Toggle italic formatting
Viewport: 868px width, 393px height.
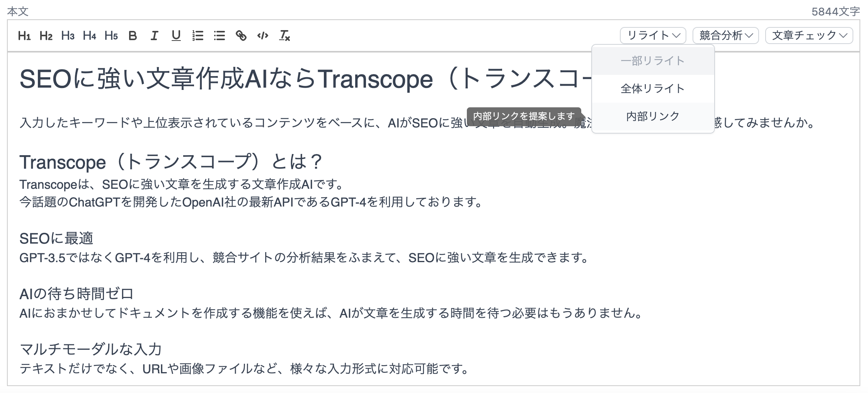154,36
